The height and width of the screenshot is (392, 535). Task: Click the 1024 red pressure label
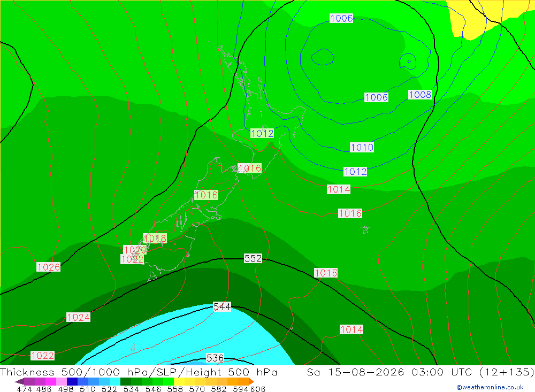pyautogui.click(x=78, y=317)
